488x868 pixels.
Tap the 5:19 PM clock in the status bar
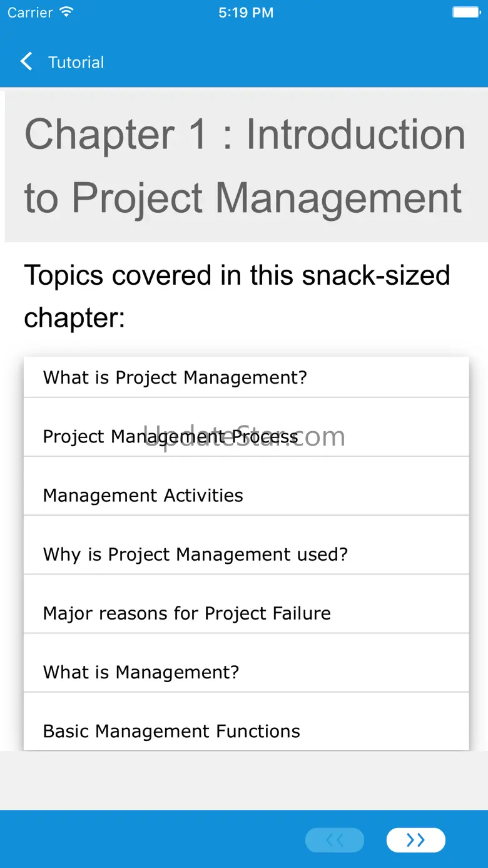pyautogui.click(x=246, y=13)
